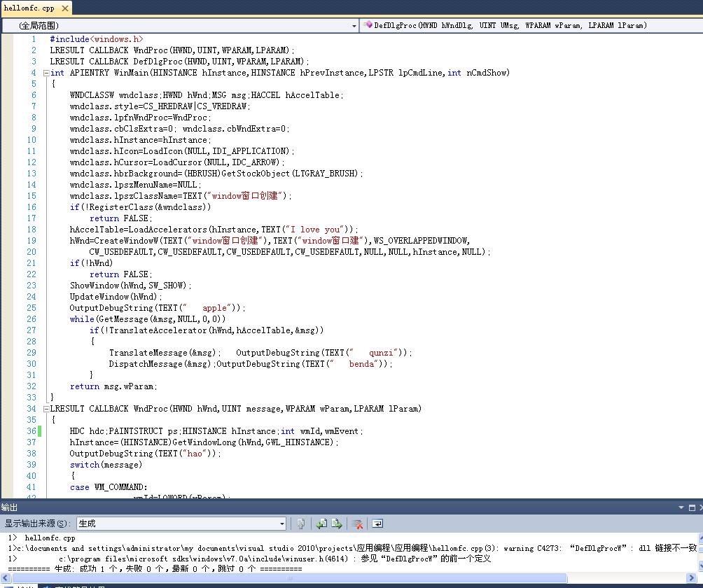Click TranslateMessage(&msg) on line 29

(165, 353)
